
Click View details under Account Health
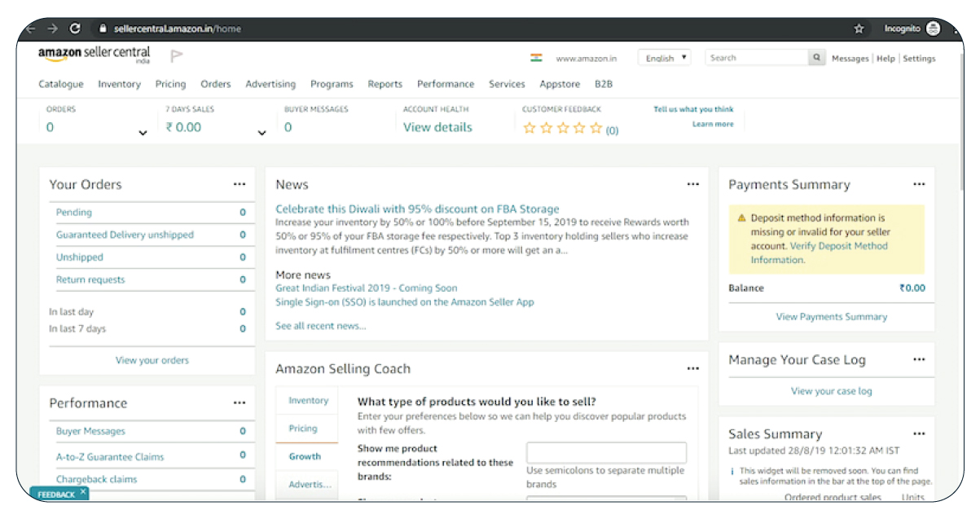437,127
